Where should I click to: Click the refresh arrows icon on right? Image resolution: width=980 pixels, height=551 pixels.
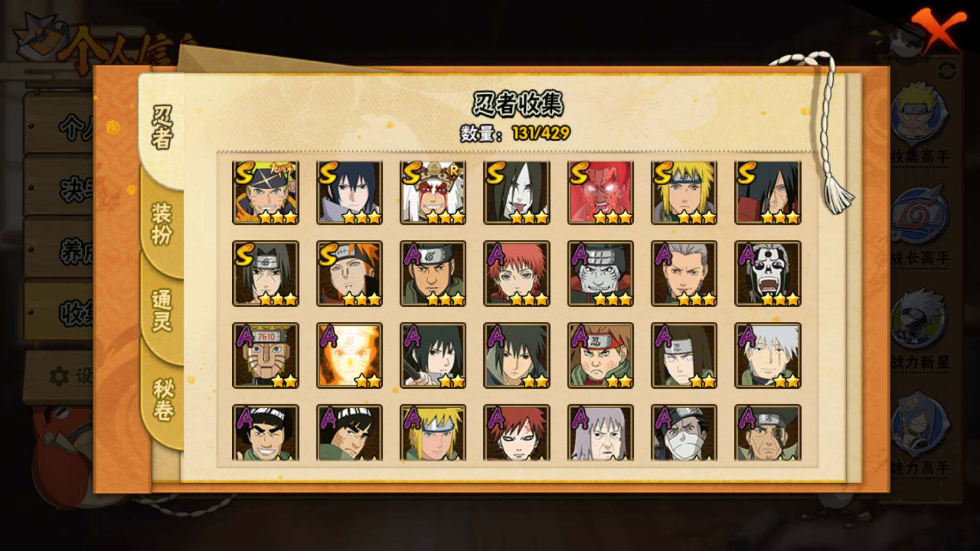(948, 70)
